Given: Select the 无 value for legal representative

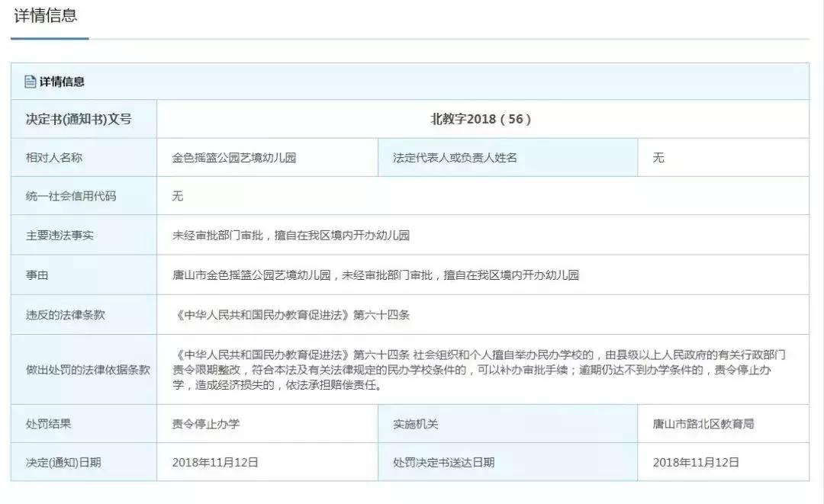Looking at the screenshot, I should [658, 158].
